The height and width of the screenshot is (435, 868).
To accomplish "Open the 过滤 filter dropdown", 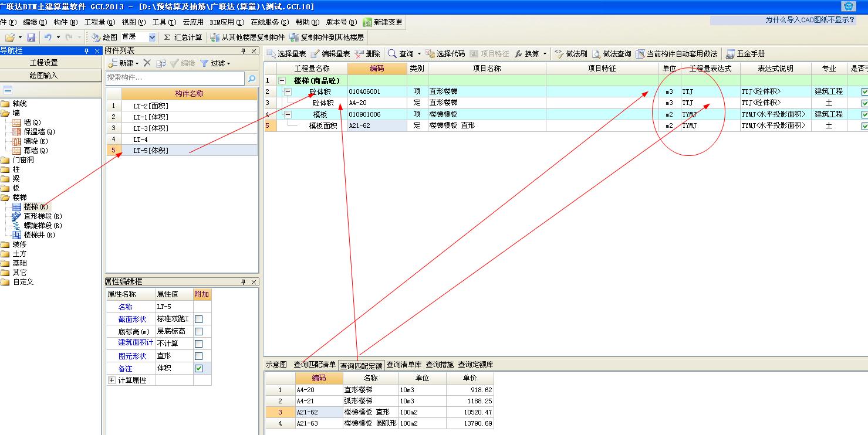I will [x=228, y=63].
